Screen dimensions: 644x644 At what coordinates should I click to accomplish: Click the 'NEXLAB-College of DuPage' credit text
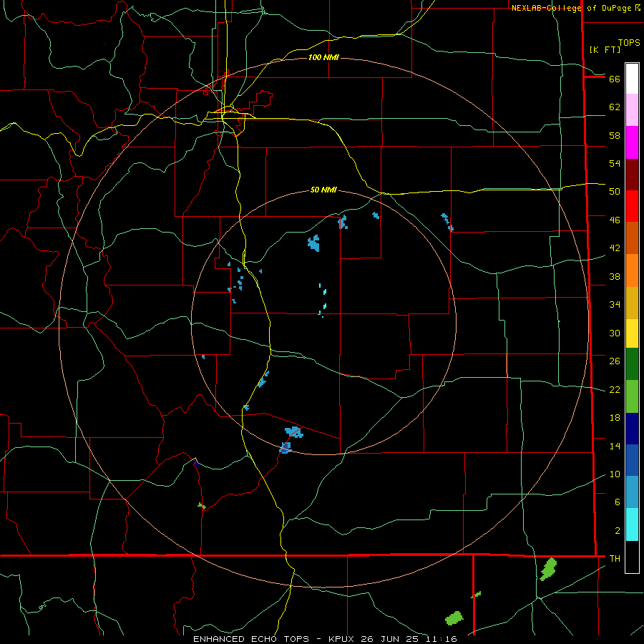click(571, 8)
